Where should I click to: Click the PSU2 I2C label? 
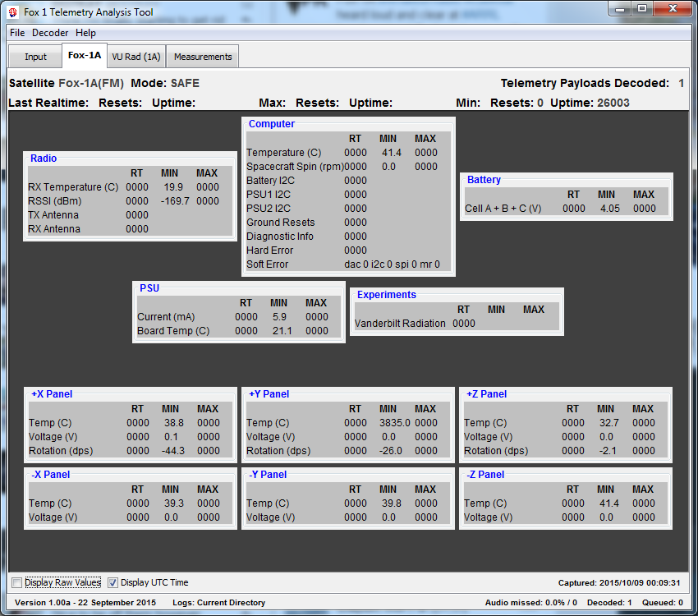[x=269, y=209]
